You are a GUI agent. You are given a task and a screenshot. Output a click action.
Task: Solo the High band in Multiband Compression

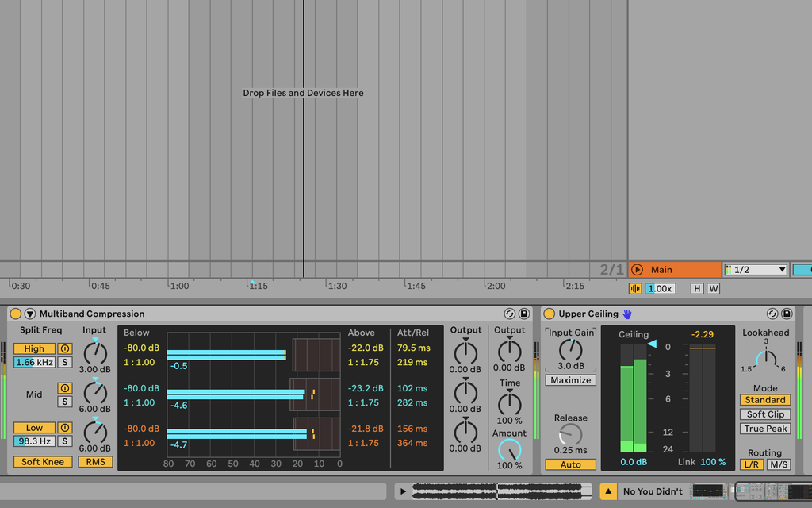[66, 362]
